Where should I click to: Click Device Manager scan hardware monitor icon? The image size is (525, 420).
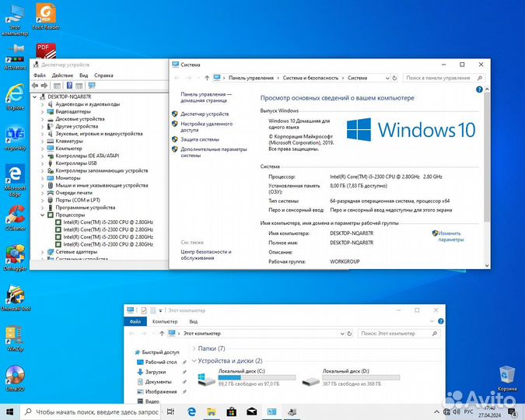[x=92, y=86]
